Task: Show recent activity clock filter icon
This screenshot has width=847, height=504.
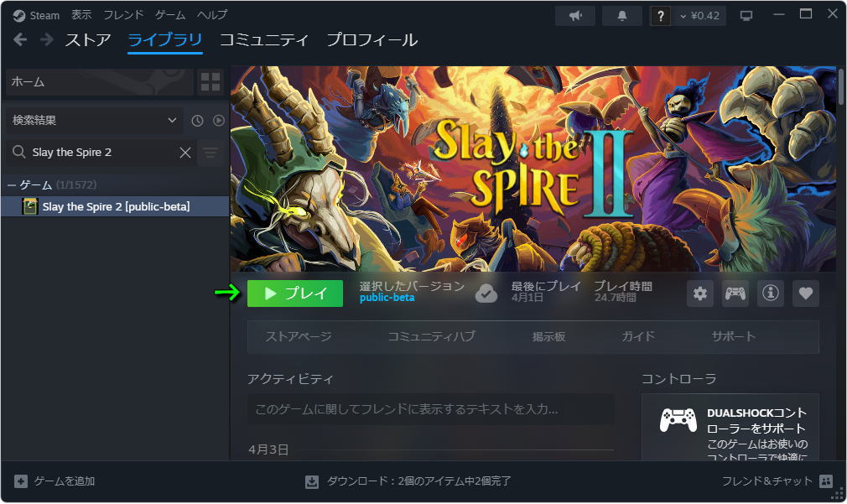Action: (x=197, y=121)
